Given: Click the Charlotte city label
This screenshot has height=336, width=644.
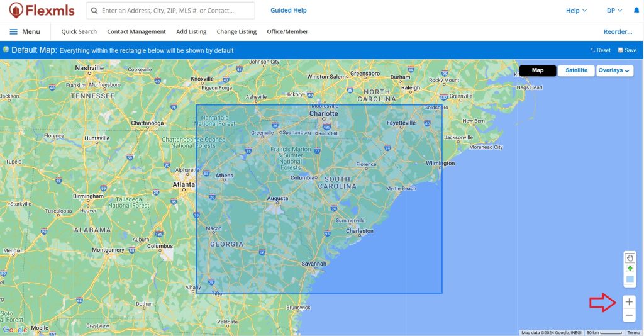Looking at the screenshot, I should 324,113.
